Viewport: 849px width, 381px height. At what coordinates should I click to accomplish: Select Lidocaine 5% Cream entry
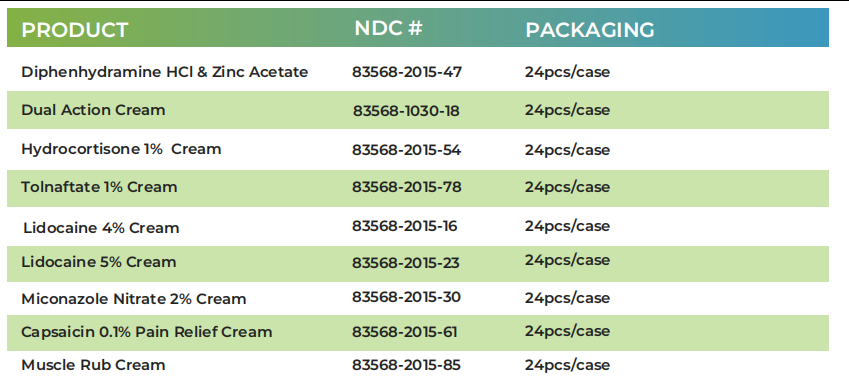point(99,262)
